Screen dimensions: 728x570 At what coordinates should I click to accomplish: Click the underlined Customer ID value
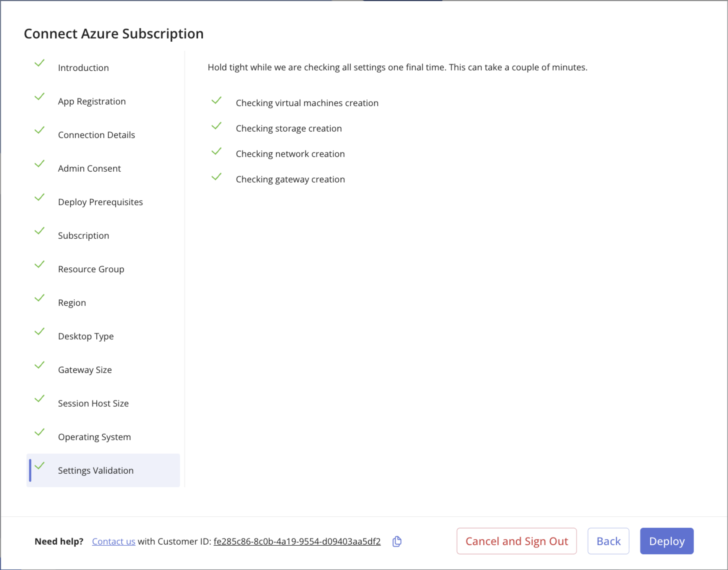coord(297,541)
